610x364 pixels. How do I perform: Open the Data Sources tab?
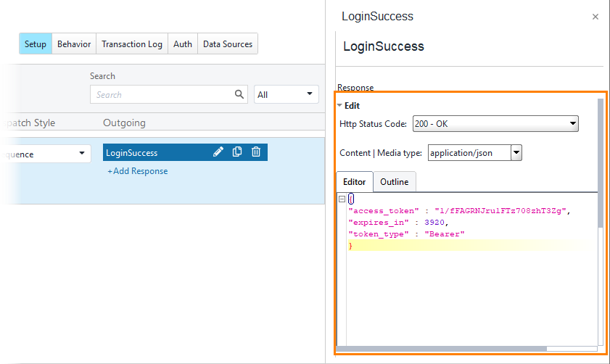228,44
